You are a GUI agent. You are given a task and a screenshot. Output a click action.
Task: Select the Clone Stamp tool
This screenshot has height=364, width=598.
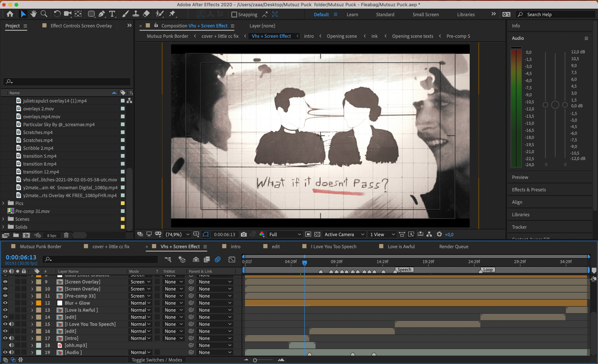click(136, 14)
